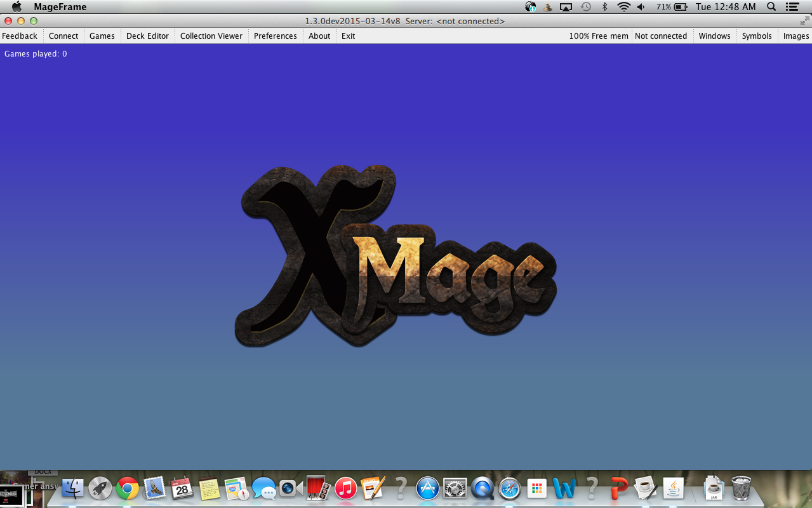Open Calendar from the Dock
Image resolution: width=812 pixels, height=508 pixels.
(x=182, y=488)
